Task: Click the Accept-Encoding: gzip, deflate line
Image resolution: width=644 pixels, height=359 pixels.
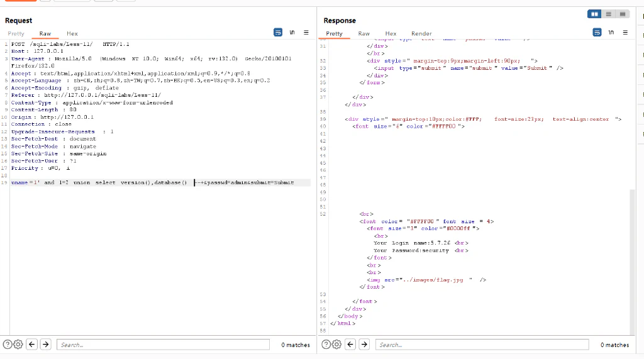Action: 65,88
